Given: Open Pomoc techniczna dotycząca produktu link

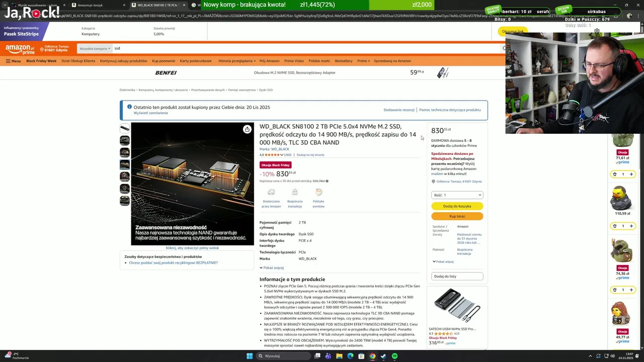Looking at the screenshot, I should [450, 110].
